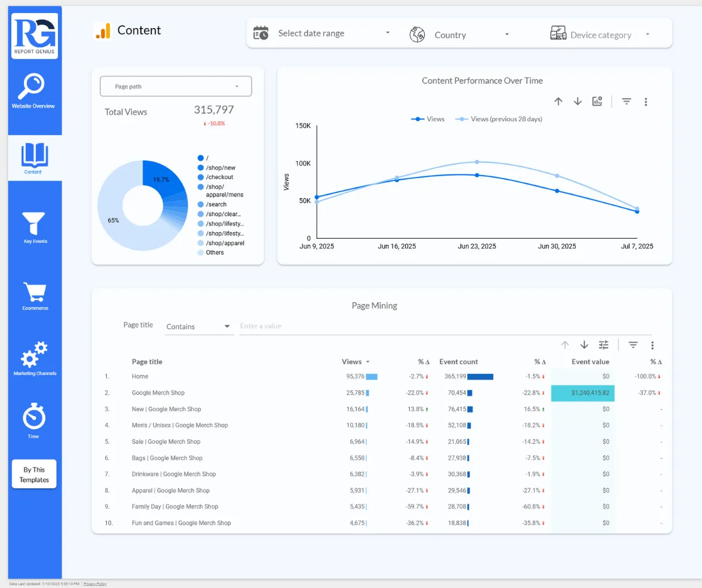Click the 65% Others donut slice
The width and height of the screenshot is (702, 588).
[113, 220]
